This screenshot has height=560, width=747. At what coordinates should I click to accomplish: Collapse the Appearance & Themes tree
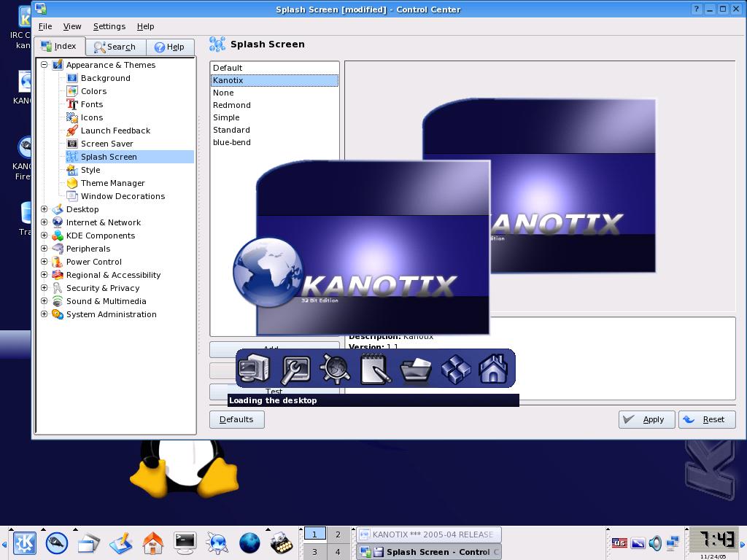tap(44, 65)
